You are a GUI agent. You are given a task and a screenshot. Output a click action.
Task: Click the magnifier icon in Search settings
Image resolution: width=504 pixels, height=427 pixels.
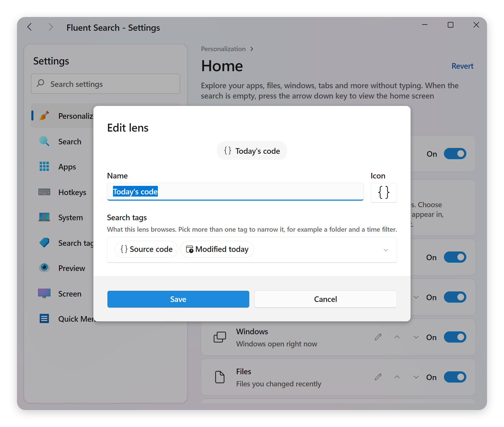(x=41, y=83)
